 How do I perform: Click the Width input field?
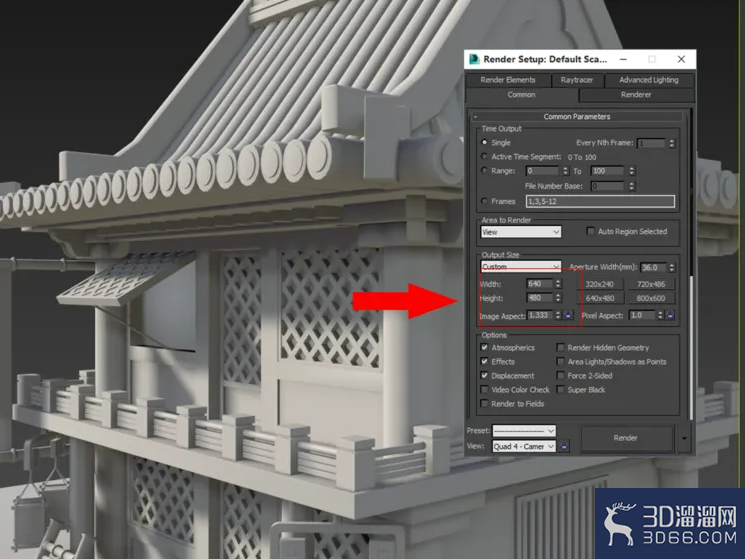pyautogui.click(x=540, y=284)
